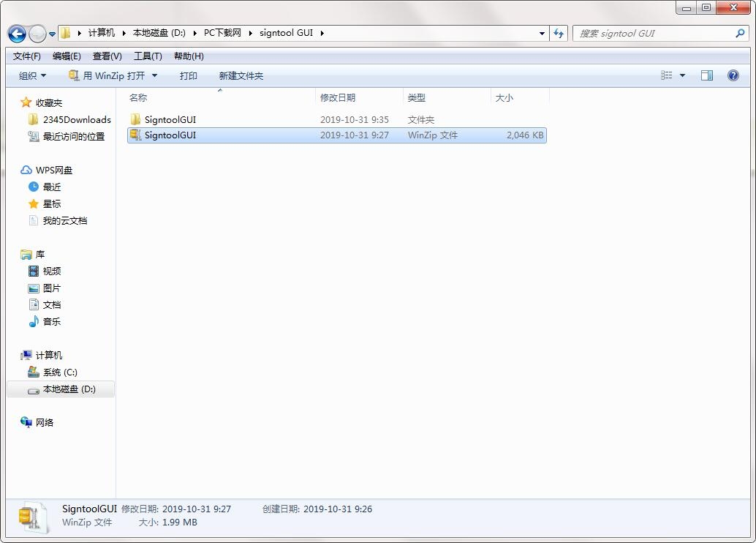Select the SigntoolGUI WinZip file row
Image resolution: width=756 pixels, height=543 pixels.
coord(336,135)
